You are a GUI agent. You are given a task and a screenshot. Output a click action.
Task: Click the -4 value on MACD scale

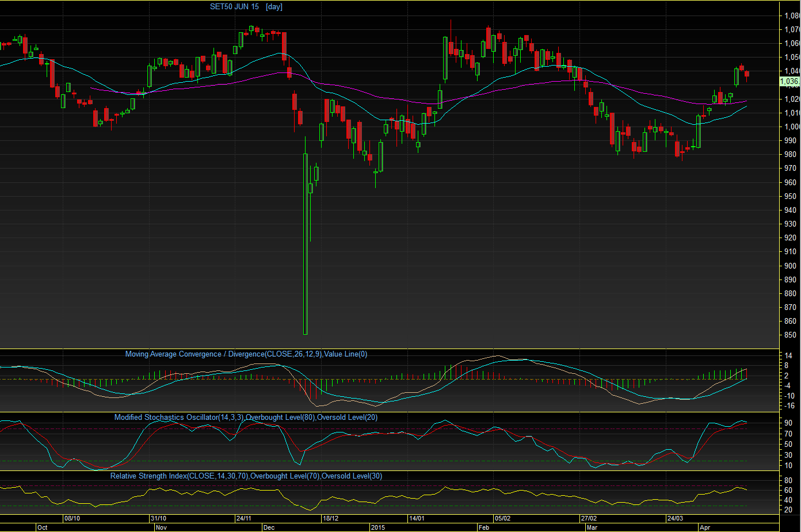[788, 386]
